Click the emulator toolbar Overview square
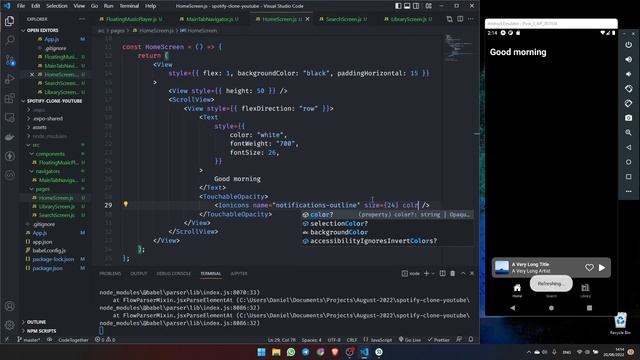The width and height of the screenshot is (640, 360). (x=629, y=177)
